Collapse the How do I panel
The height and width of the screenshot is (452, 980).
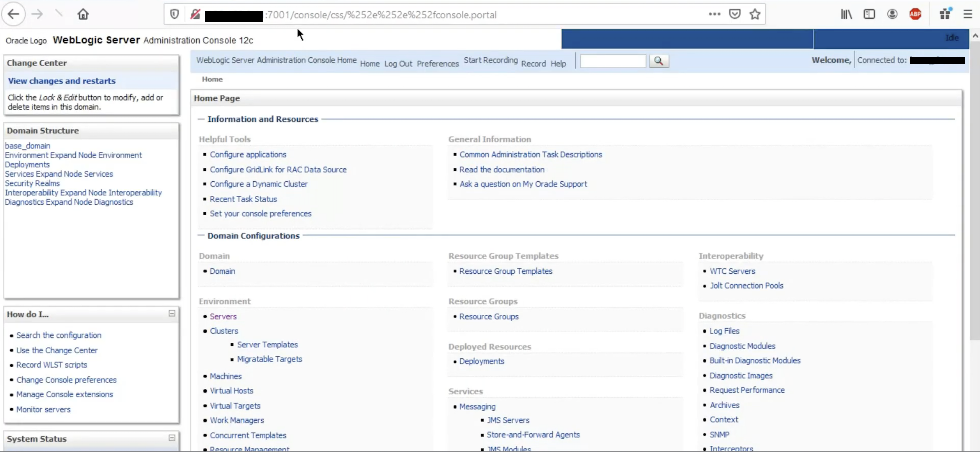pos(172,314)
